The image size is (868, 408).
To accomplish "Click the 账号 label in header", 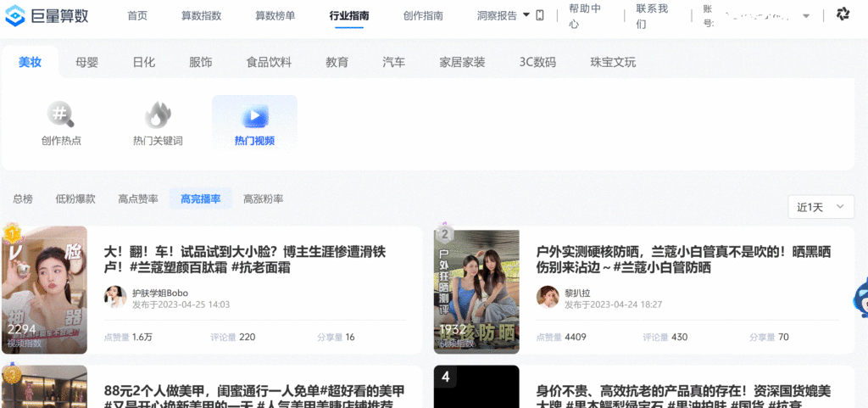I will coord(709,16).
